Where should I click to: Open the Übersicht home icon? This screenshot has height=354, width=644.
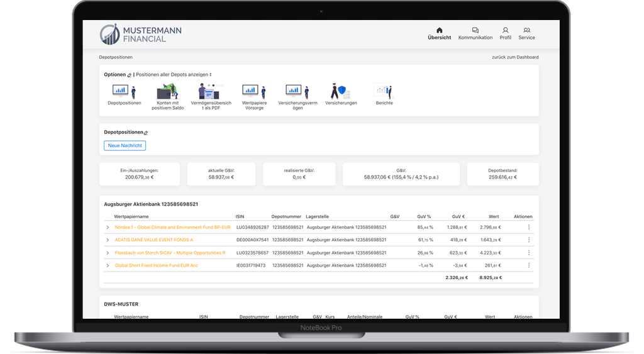click(x=439, y=30)
